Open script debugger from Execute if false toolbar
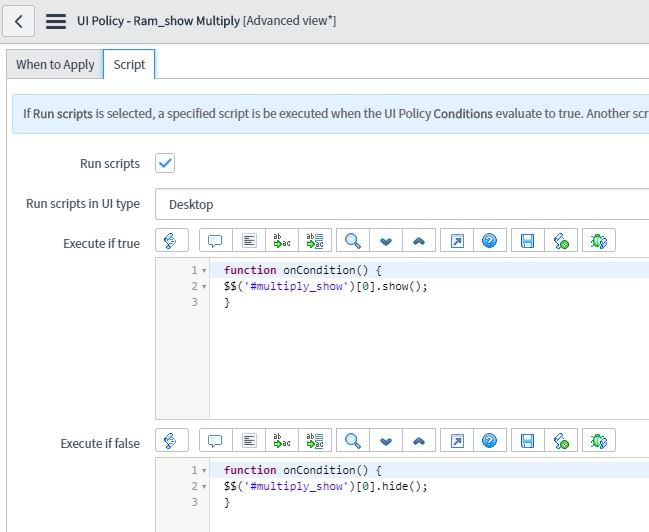Viewport: 649px width, 532px height. (599, 441)
